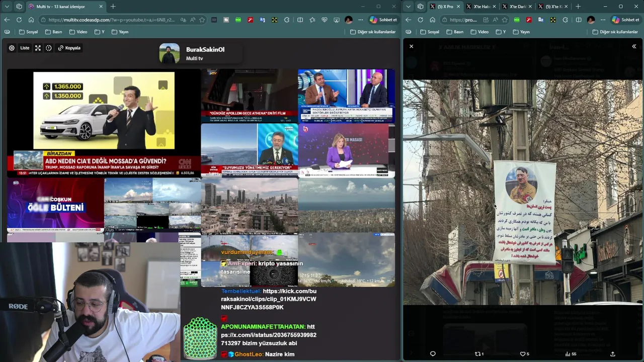Image resolution: width=644 pixels, height=362 pixels.
Task: Expand the Video bookmark folder in the Multi tv window
Action: [78, 32]
